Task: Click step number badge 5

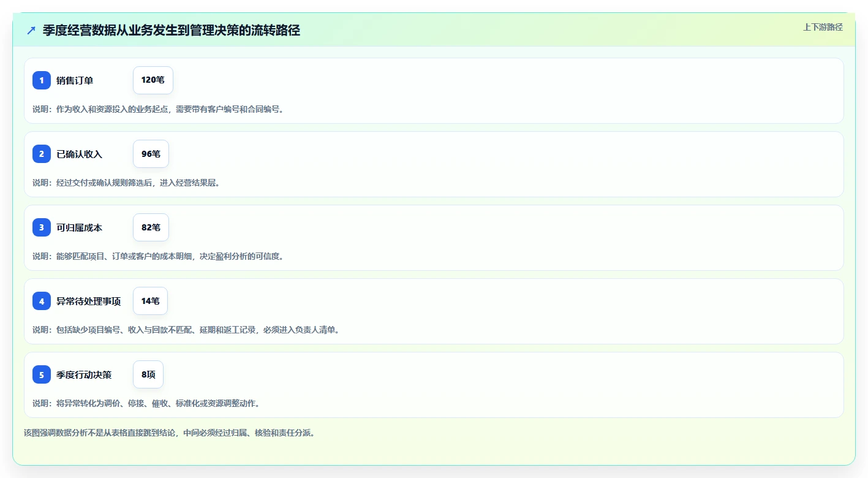Action: [42, 374]
